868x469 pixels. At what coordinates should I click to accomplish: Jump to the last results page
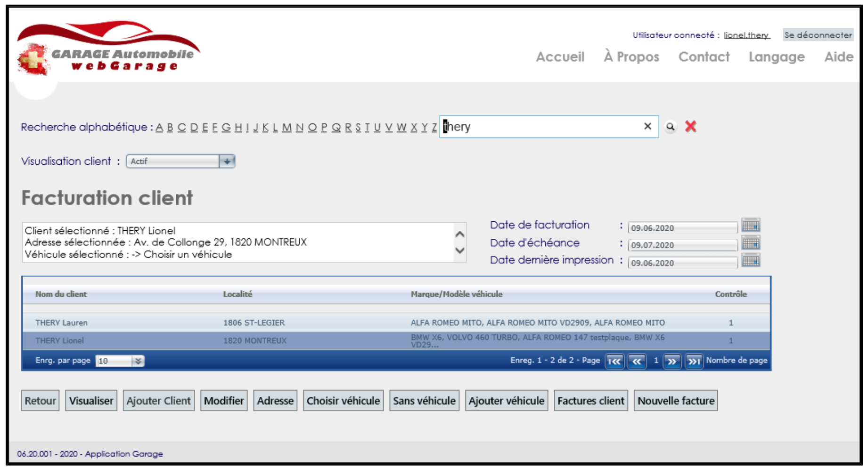click(x=694, y=361)
